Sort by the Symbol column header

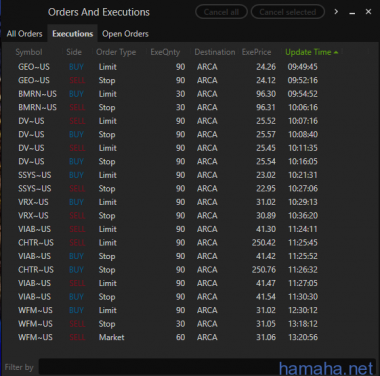coord(29,52)
